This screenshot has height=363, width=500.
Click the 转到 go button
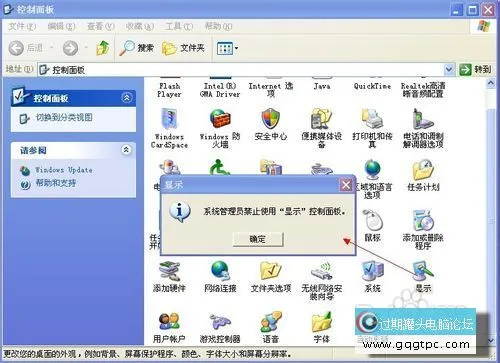(475, 69)
